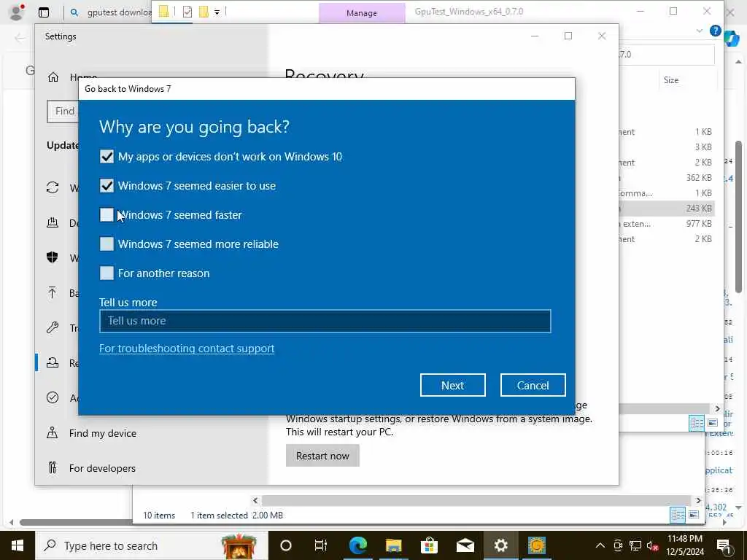Click the Activation checkmark icon

(x=53, y=397)
